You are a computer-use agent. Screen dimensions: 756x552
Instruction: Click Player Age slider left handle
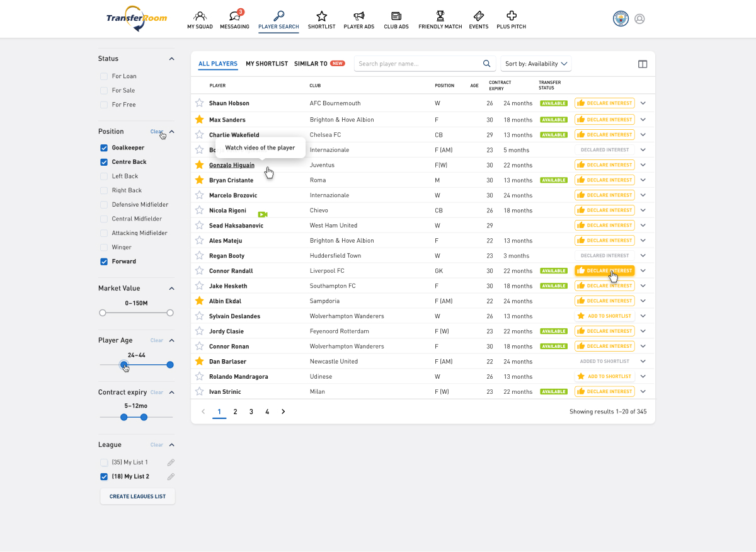pos(123,365)
